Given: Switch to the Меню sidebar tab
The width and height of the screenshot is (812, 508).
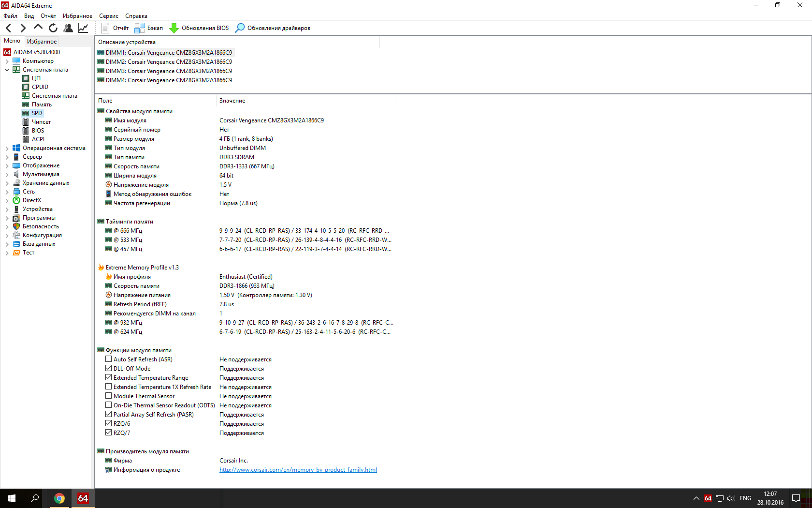Looking at the screenshot, I should tap(12, 41).
